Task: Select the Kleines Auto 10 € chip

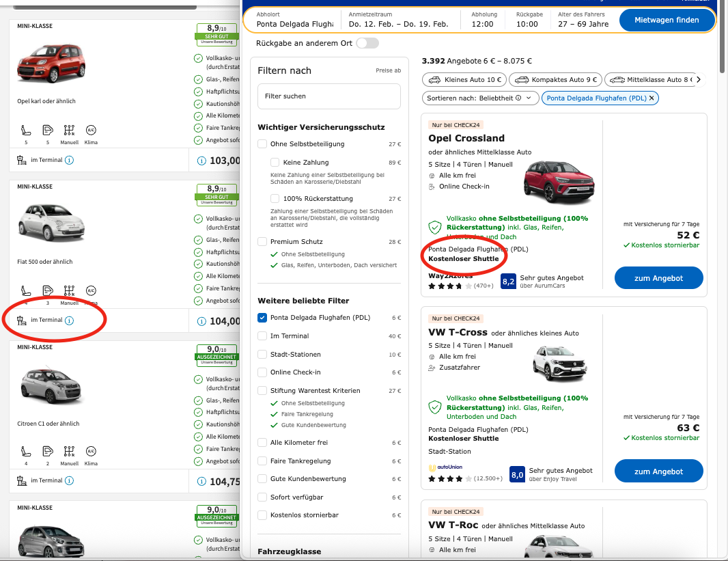Action: point(464,79)
